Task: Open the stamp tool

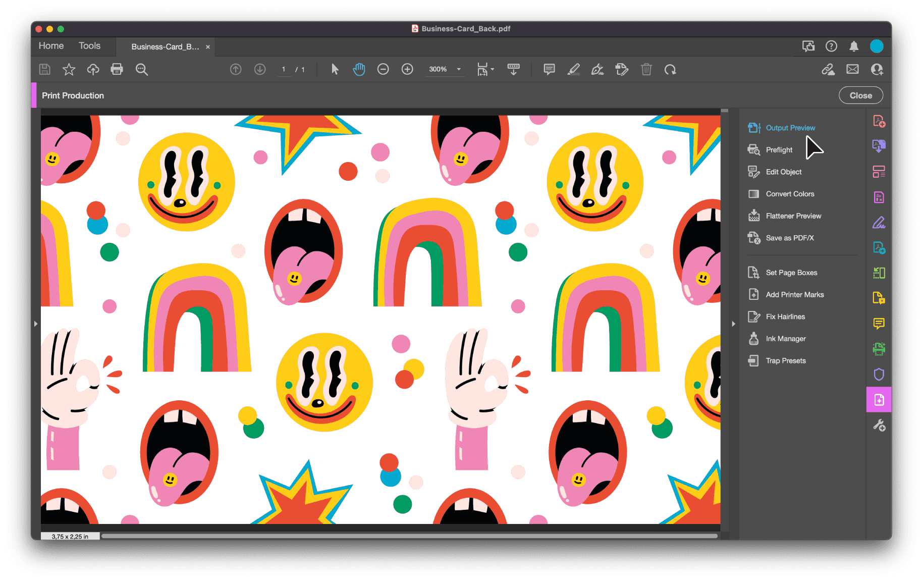Action: pos(622,69)
